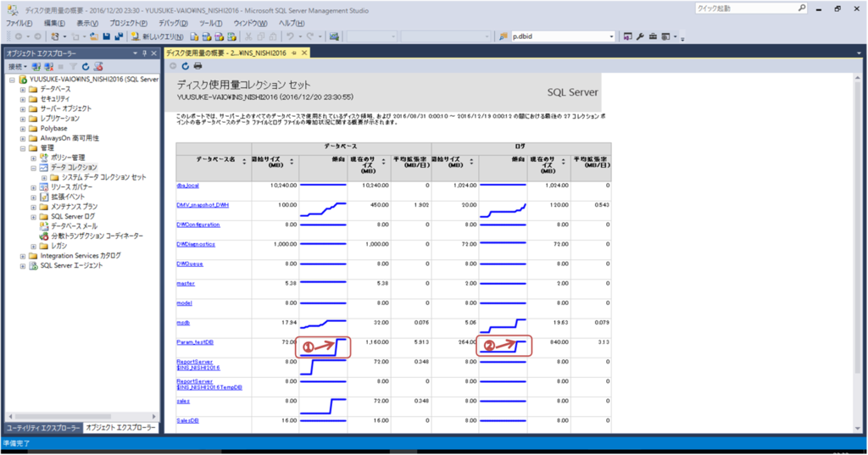This screenshot has height=455, width=868.
Task: Switch to ユーティリティ エクスプローラー tab
Action: coord(43,428)
